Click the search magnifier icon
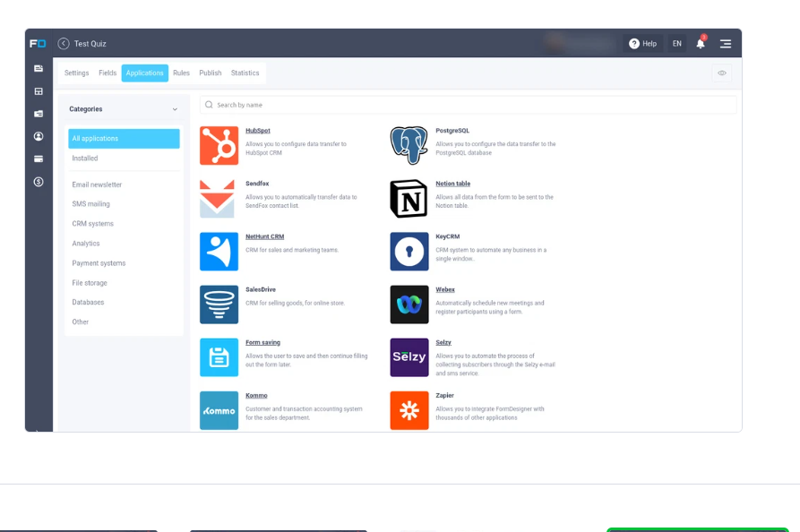This screenshot has width=800, height=532. click(209, 105)
